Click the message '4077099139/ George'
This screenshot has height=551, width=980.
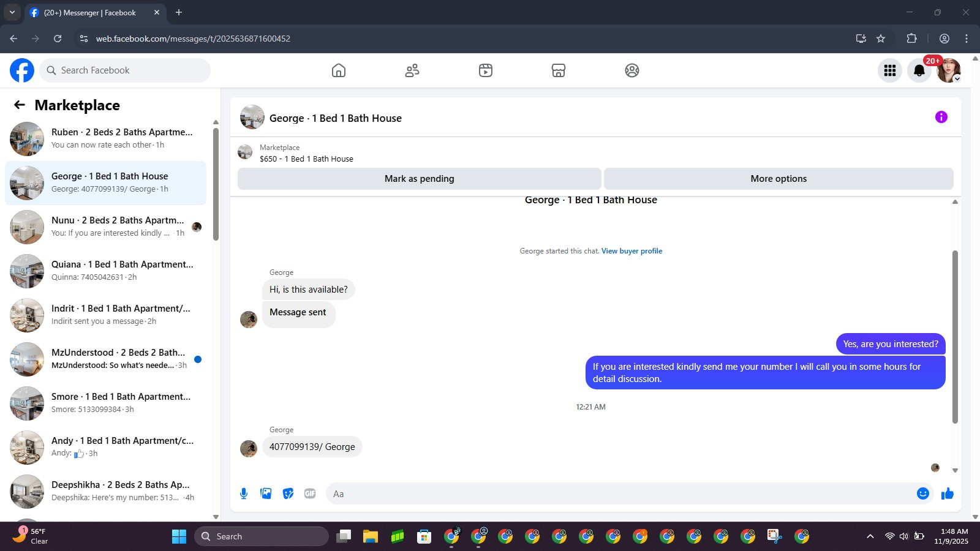pos(312,447)
